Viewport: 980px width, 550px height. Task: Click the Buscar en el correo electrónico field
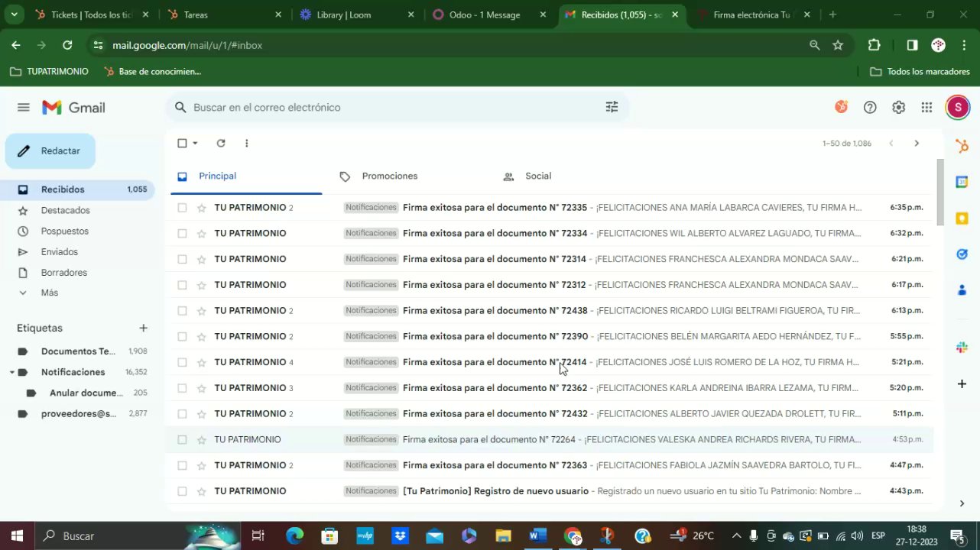tap(397, 108)
